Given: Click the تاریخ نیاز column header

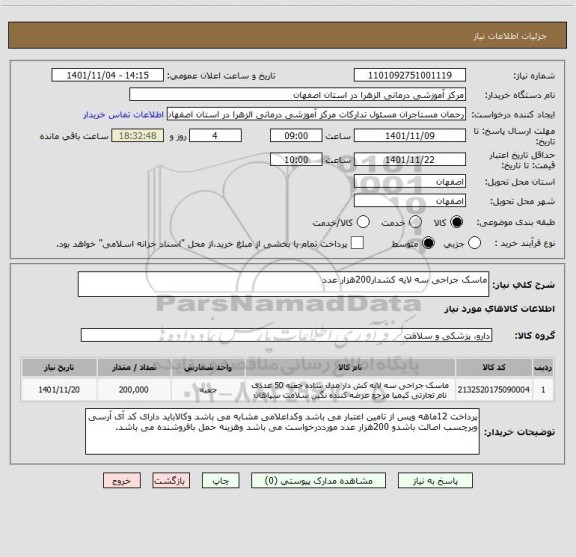Looking at the screenshot, I should [59, 367].
